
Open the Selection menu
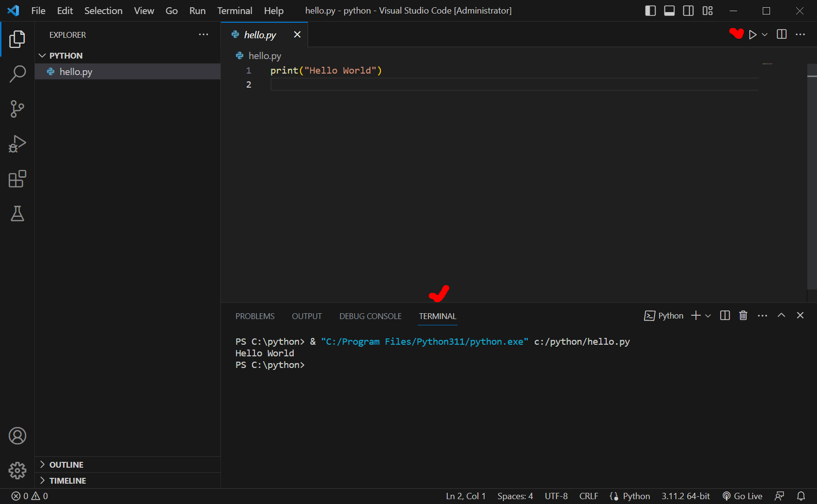[103, 11]
